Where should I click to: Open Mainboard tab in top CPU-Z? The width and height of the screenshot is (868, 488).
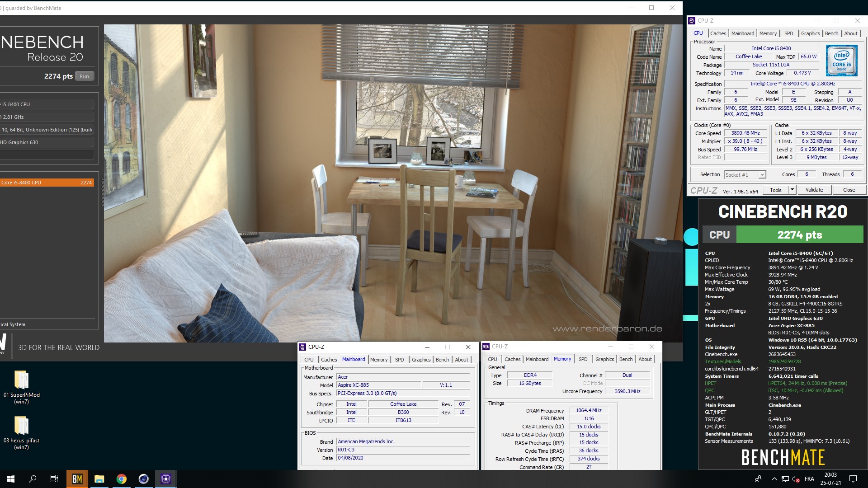[743, 33]
